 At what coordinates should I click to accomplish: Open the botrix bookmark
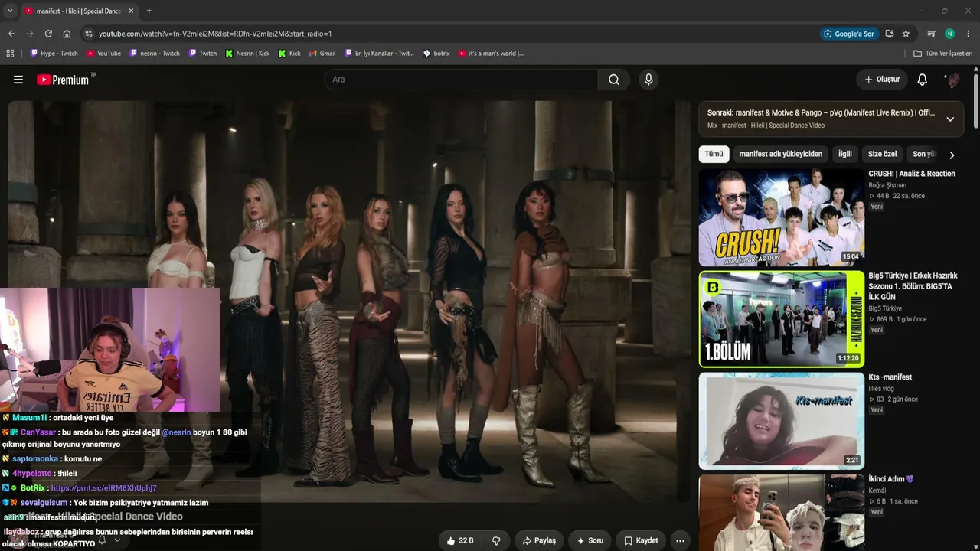[x=436, y=54]
